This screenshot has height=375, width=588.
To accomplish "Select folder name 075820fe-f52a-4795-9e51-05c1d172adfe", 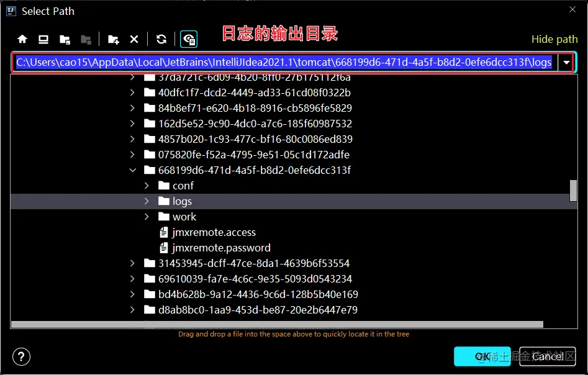I will tap(254, 155).
